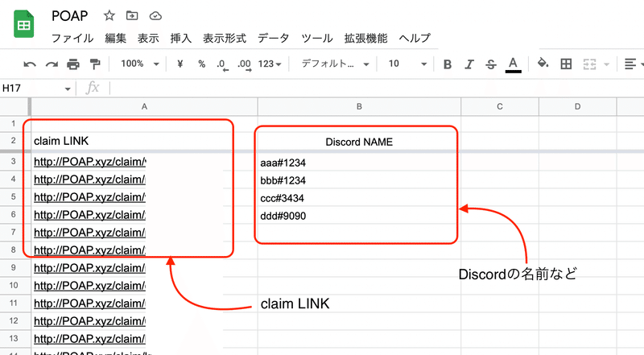This screenshot has height=355, width=644.
Task: Open the font size 10 dropdown
Action: click(x=407, y=64)
